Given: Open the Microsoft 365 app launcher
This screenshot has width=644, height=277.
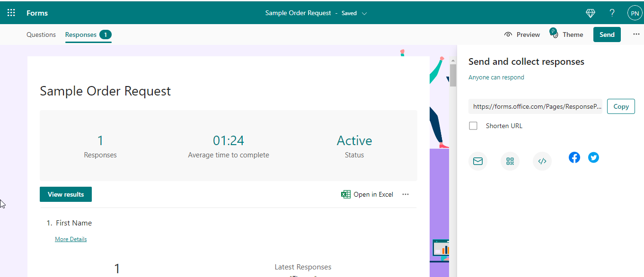Looking at the screenshot, I should coord(11,12).
